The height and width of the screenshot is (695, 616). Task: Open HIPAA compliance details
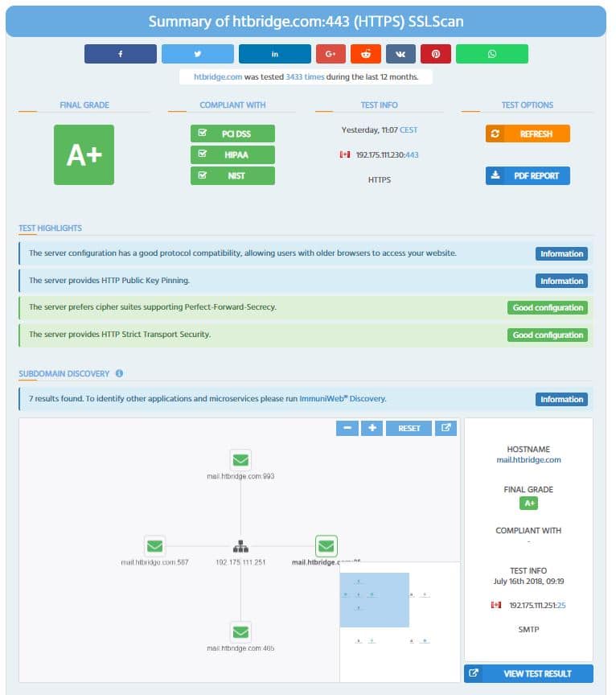point(232,154)
